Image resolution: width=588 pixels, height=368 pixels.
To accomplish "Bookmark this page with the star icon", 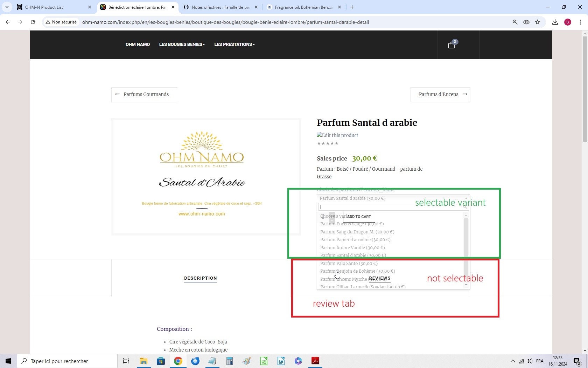I will tap(538, 22).
